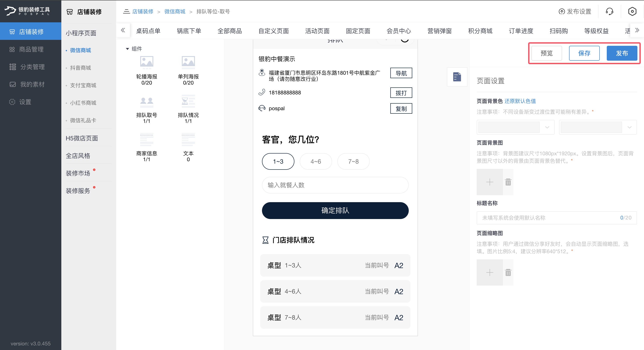Screen dimensions: 644x350
Task: Open 小红书商城 in the page list
Action: [83, 103]
